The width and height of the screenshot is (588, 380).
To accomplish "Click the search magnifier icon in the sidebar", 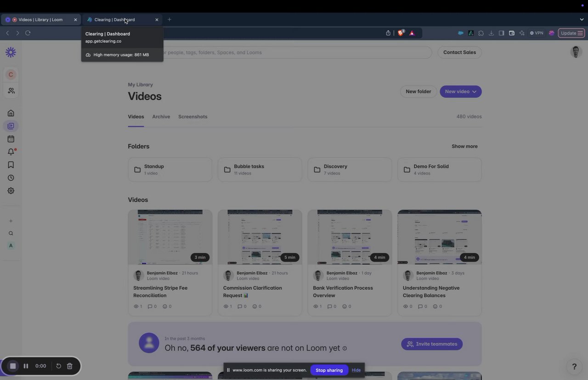I will [11, 233].
